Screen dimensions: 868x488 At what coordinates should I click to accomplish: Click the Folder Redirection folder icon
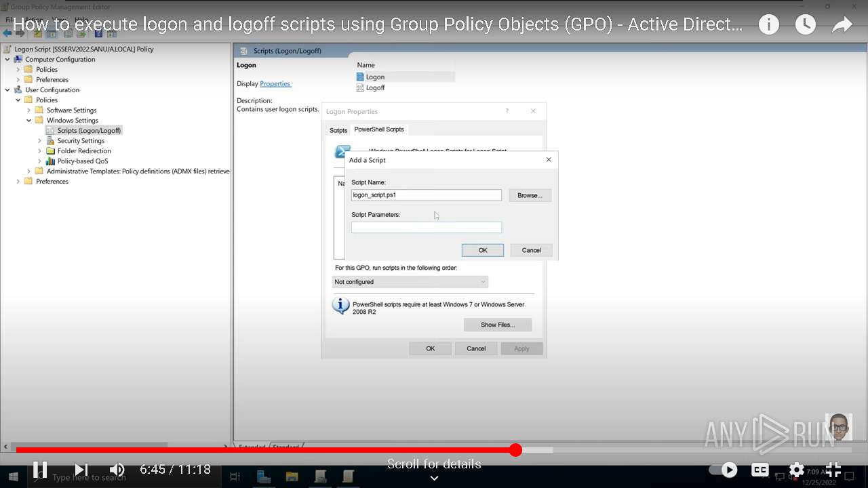[x=50, y=150]
